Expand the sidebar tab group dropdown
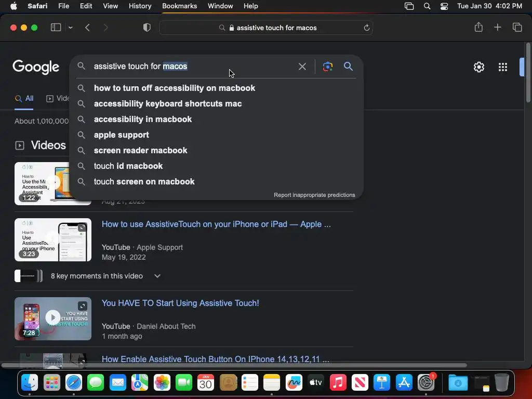The width and height of the screenshot is (532, 399). click(70, 28)
